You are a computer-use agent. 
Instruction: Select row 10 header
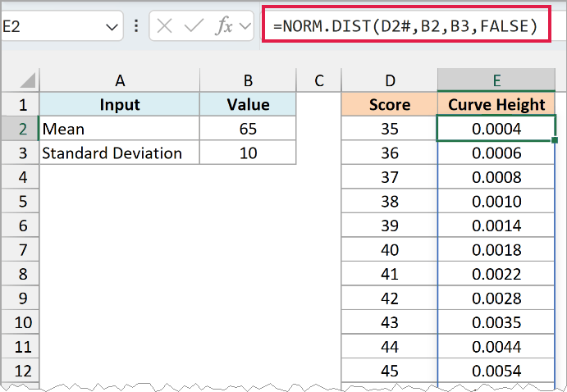(x=20, y=322)
